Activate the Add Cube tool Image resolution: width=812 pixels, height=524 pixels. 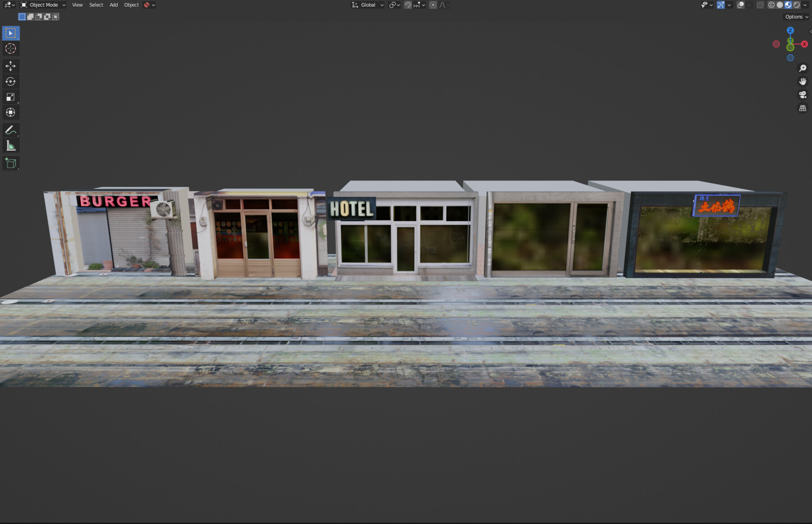11,163
